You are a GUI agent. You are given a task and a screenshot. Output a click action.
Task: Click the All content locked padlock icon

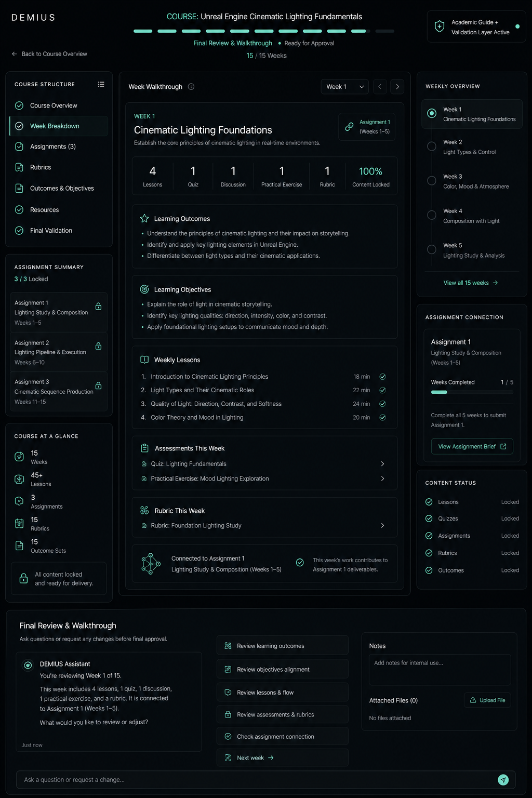[x=23, y=578]
